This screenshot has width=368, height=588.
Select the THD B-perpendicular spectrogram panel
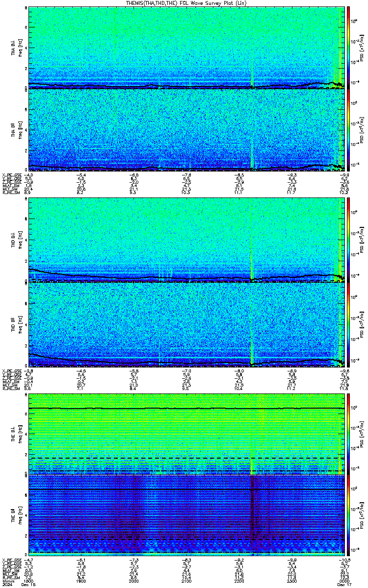(186, 239)
